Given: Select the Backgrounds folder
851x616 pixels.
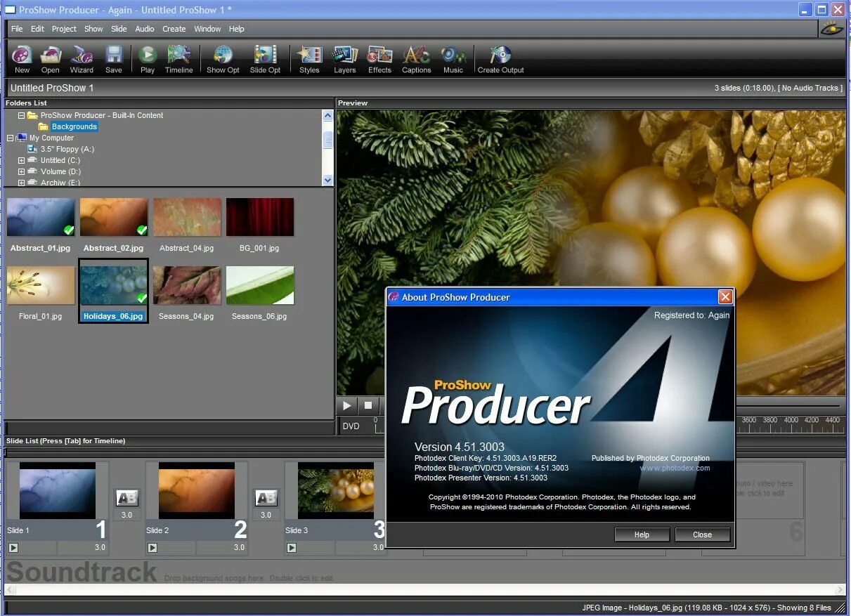Looking at the screenshot, I should (74, 126).
